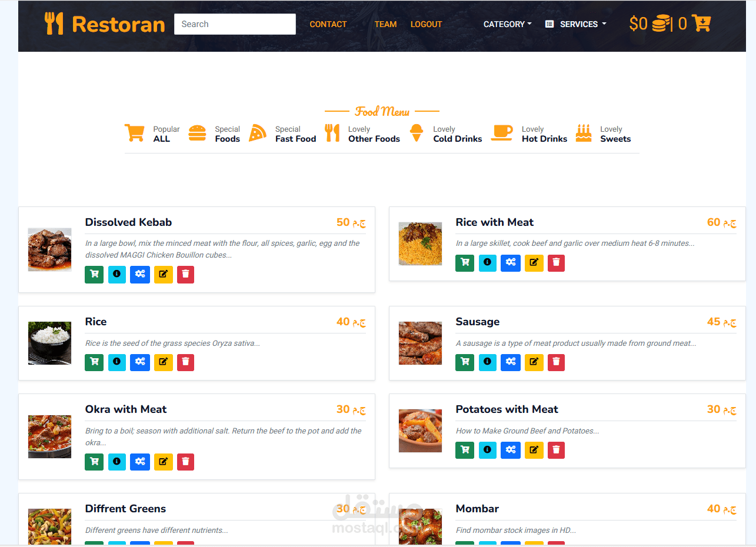This screenshot has height=547, width=756.
Task: Click the Dissolved Kebab price 50
Action: 351,222
